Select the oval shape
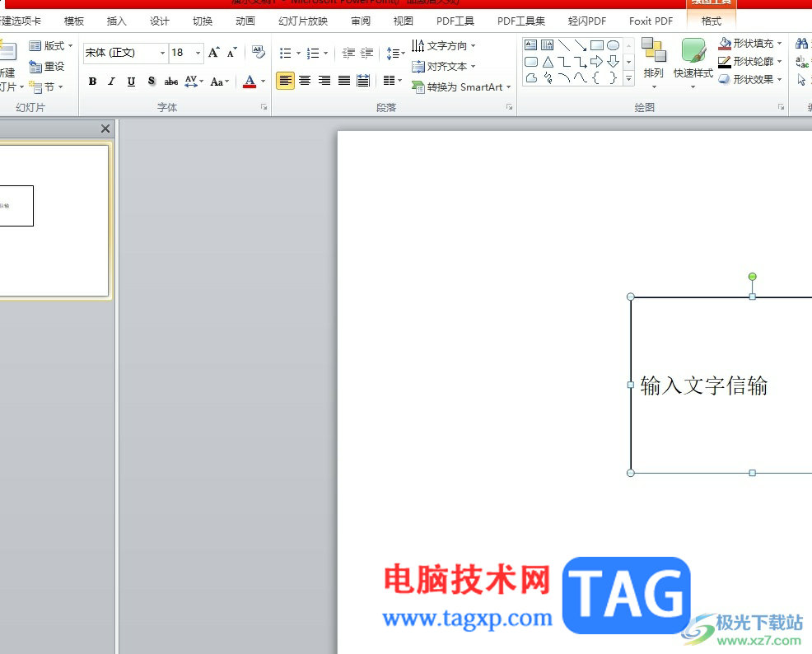Viewport: 812px width, 654px height. tap(614, 45)
